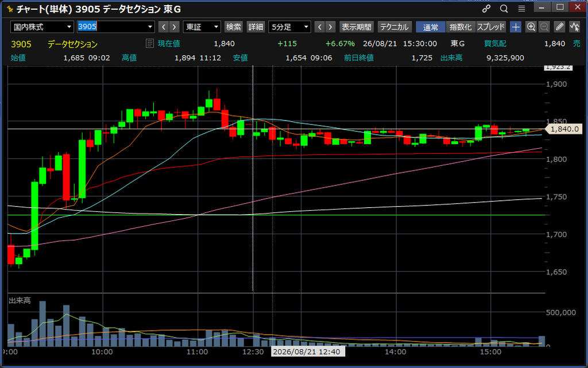Open 表示期間 settings
Viewport: 588px width, 368px height.
(356, 27)
